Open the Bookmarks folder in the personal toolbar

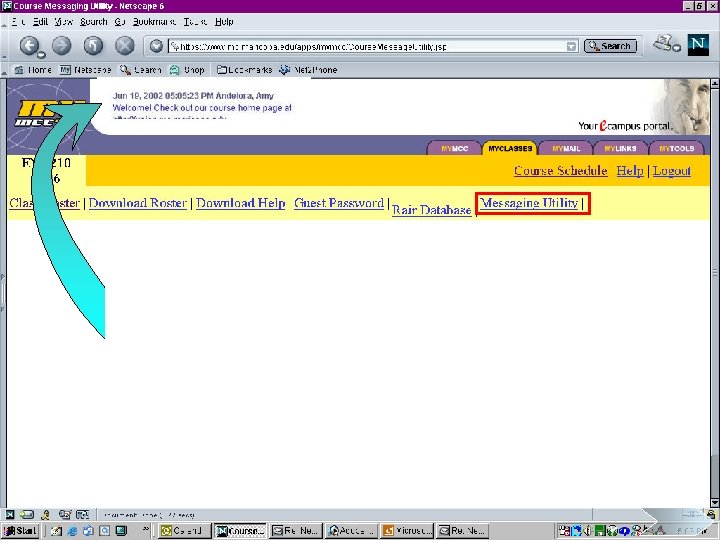pos(244,70)
